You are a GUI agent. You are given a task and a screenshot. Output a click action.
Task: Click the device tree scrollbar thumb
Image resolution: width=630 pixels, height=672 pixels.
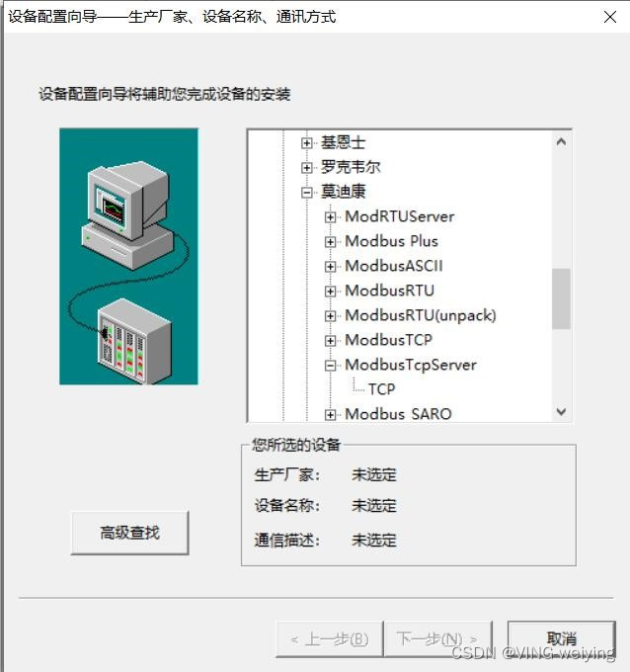pos(561,298)
